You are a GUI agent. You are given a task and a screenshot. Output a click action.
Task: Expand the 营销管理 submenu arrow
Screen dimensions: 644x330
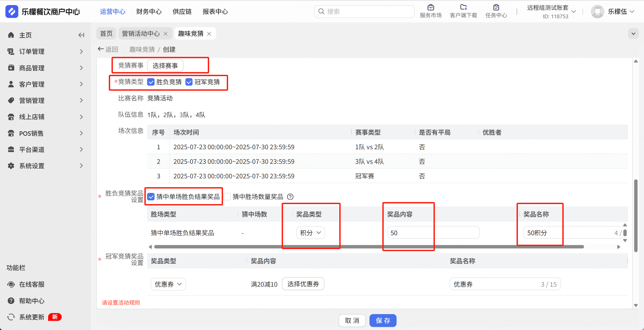pyautogui.click(x=81, y=101)
